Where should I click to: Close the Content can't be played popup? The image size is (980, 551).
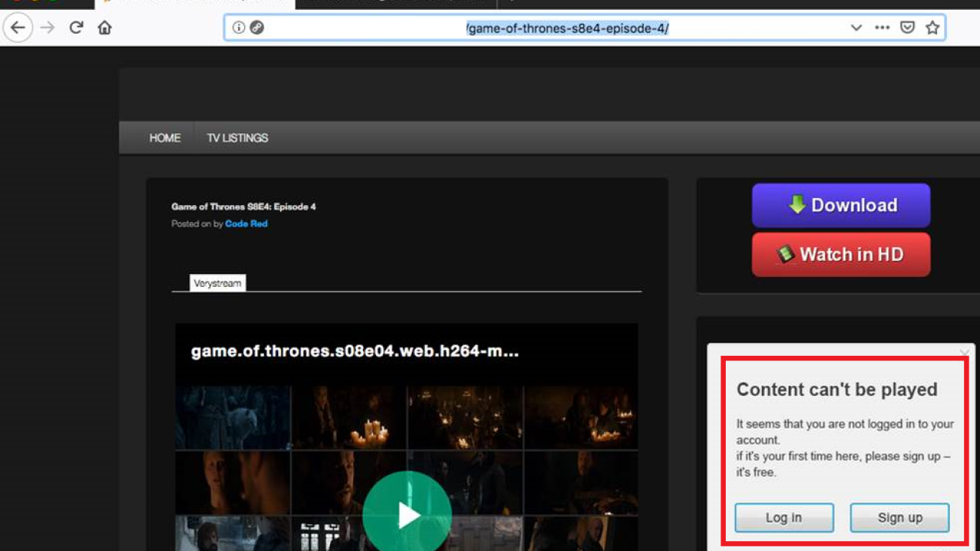coord(965,353)
